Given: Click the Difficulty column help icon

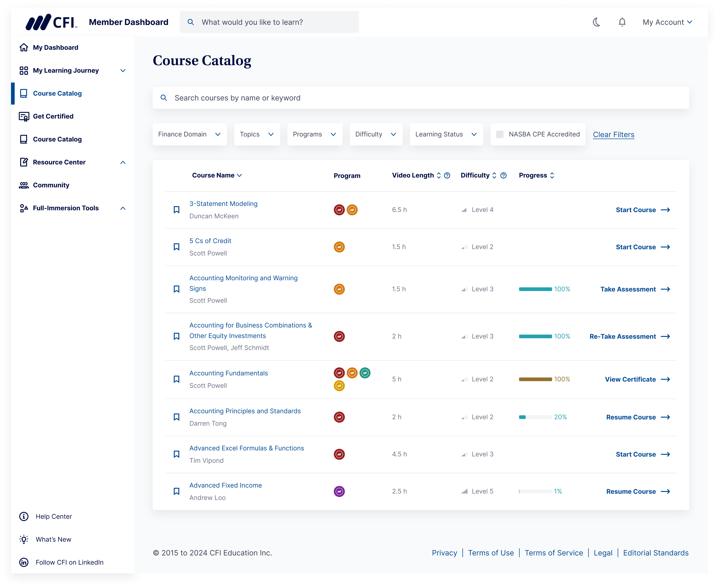Looking at the screenshot, I should pos(503,175).
